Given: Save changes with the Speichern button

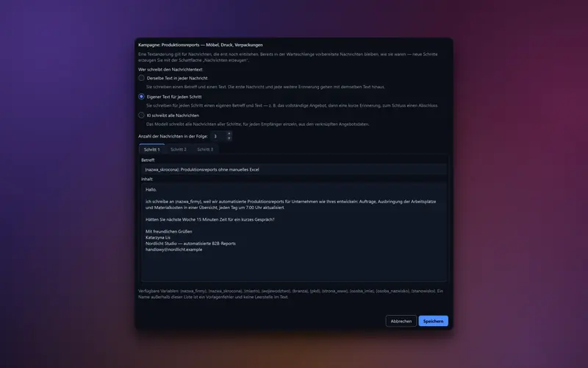Looking at the screenshot, I should [433, 321].
